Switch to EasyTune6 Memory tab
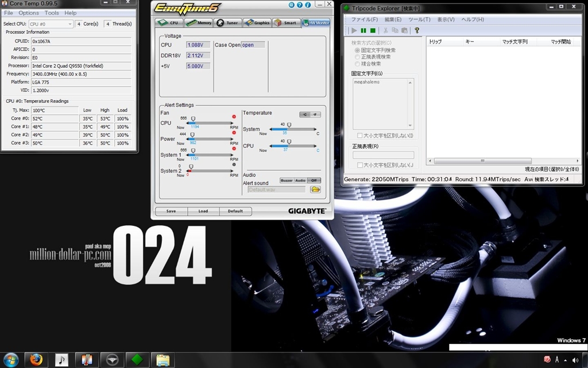 tap(198, 22)
